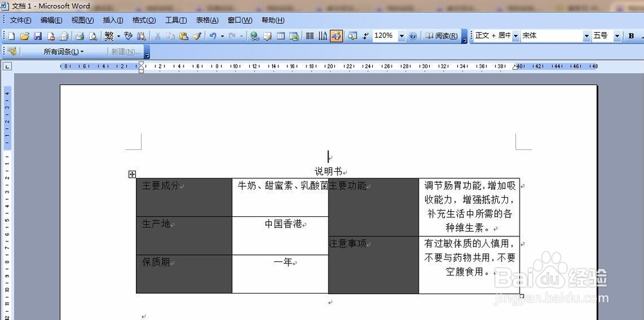This screenshot has width=644, height=320.
Task: Click the Redo arrow icon
Action: click(232, 36)
